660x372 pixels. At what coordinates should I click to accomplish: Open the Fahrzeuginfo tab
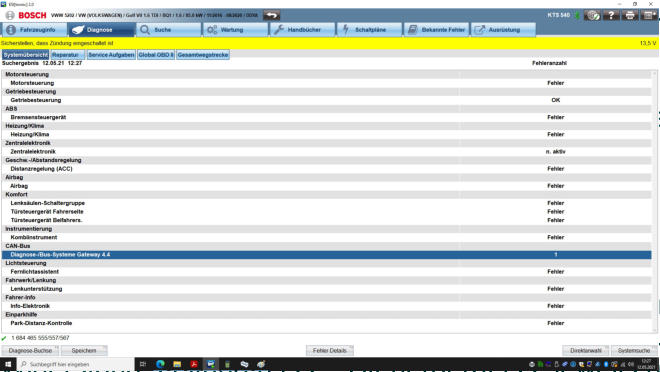[x=35, y=30]
